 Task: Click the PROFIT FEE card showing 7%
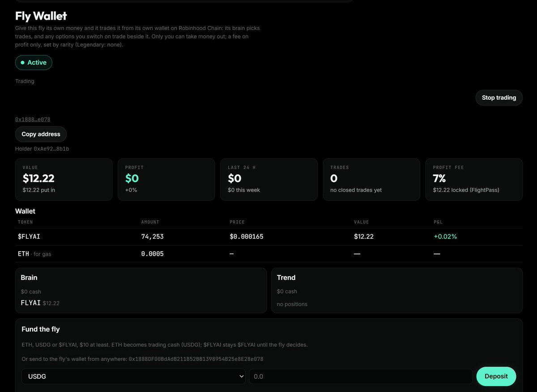(x=474, y=179)
